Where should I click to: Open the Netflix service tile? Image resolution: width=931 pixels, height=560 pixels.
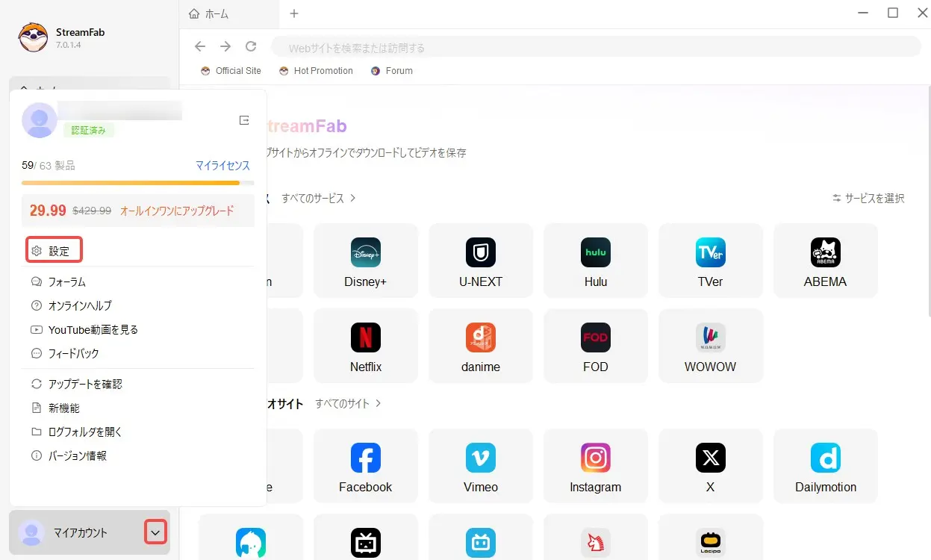tap(365, 345)
